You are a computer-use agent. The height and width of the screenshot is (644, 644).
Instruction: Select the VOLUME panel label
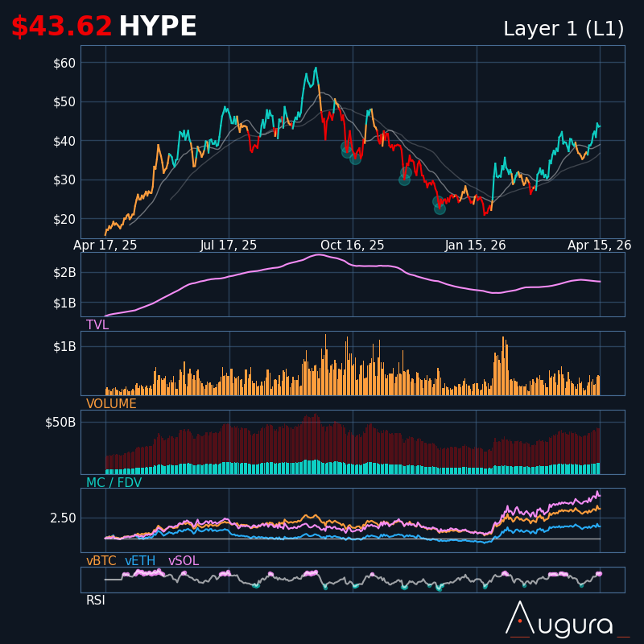pos(111,404)
